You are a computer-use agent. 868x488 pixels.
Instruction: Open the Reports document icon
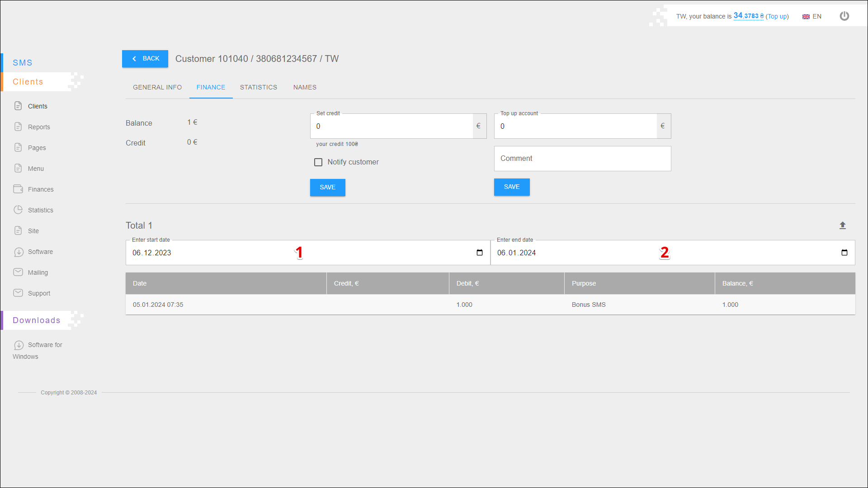pos(18,127)
